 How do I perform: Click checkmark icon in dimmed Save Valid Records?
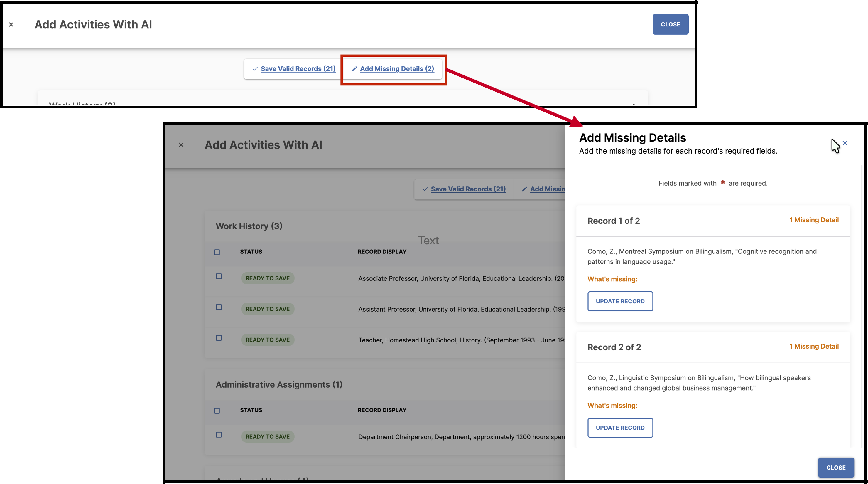[425, 189]
